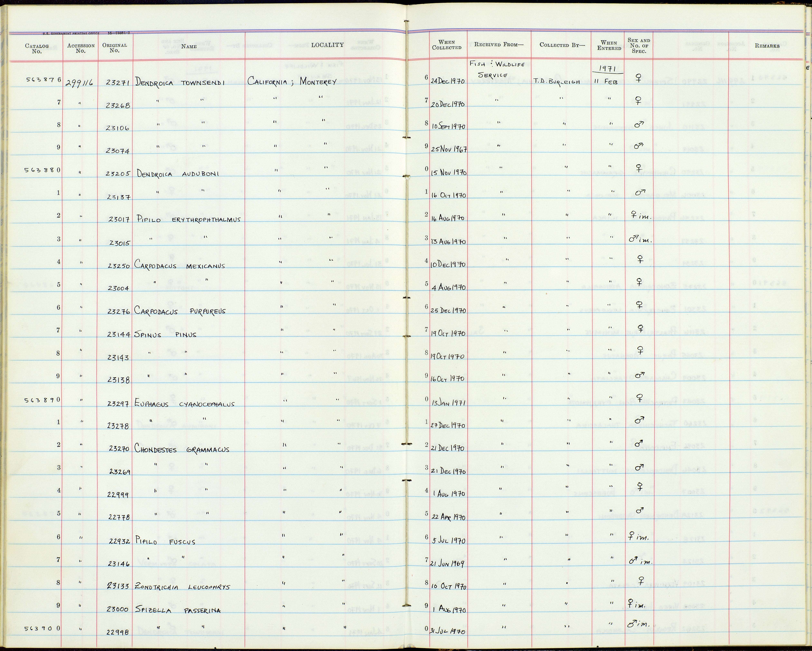The width and height of the screenshot is (812, 651).
Task: Select the 'When Entered' column header
Action: click(x=609, y=45)
